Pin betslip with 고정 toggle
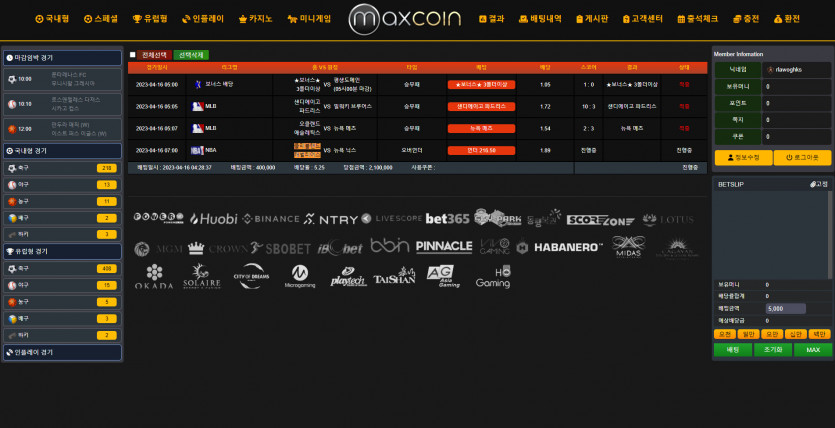The width and height of the screenshot is (835, 428). [x=818, y=185]
